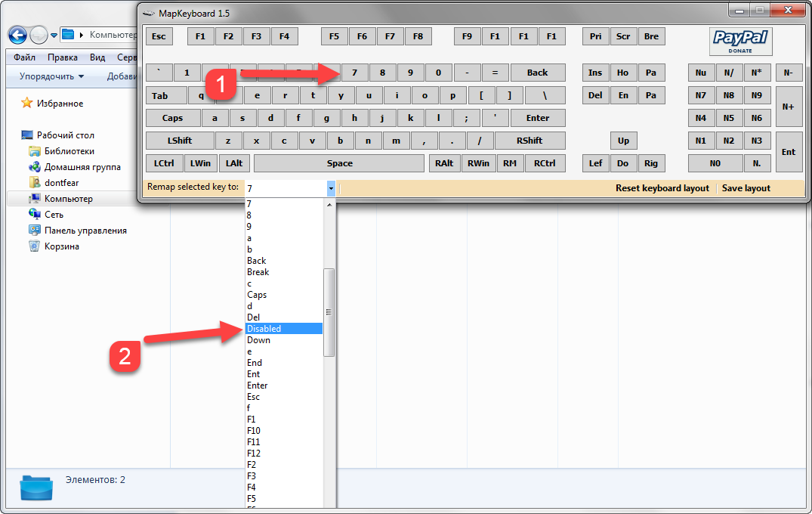Click the Explorer back navigation arrow
This screenshot has height=514, width=812.
17,35
